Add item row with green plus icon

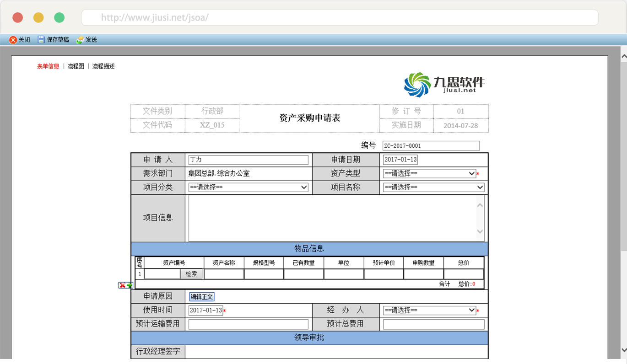[x=130, y=285]
